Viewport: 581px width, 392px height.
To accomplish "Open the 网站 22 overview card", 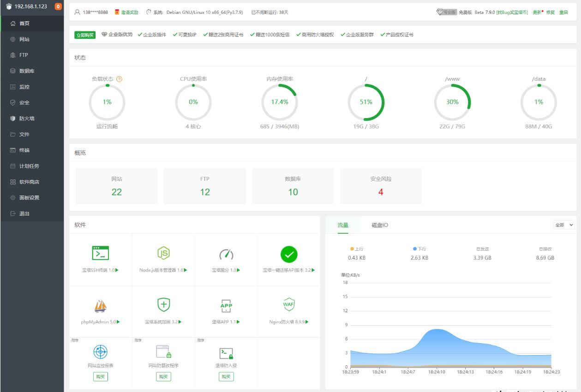I will 117,186.
